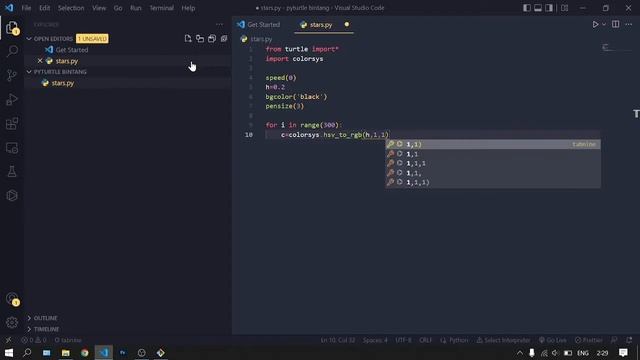Click UTF-8 encoding in status bar
Viewport: 640px width, 360px height.
pyautogui.click(x=403, y=340)
